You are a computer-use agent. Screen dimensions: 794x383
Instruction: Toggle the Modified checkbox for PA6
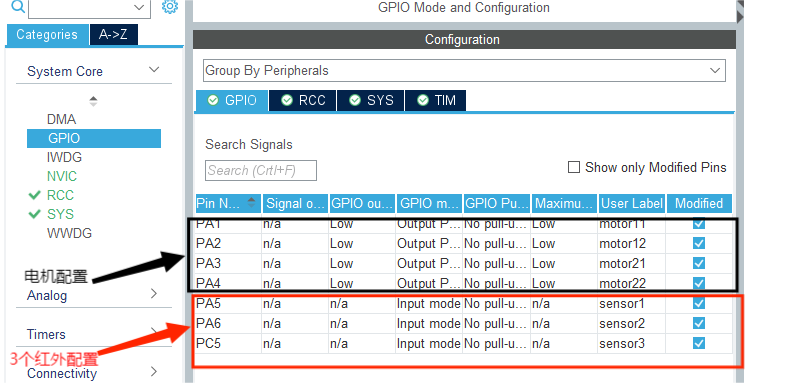tap(699, 323)
